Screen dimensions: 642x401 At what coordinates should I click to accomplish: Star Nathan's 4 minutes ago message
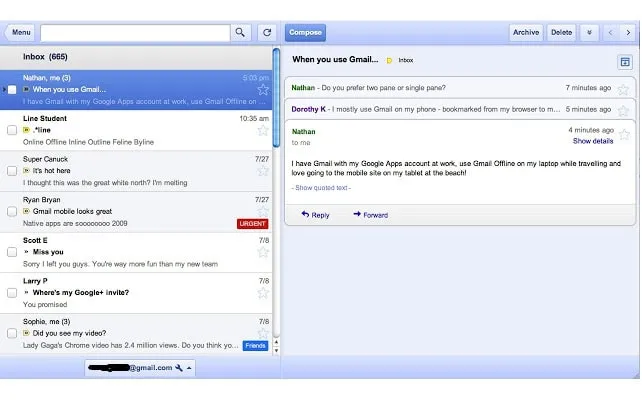[x=624, y=134]
